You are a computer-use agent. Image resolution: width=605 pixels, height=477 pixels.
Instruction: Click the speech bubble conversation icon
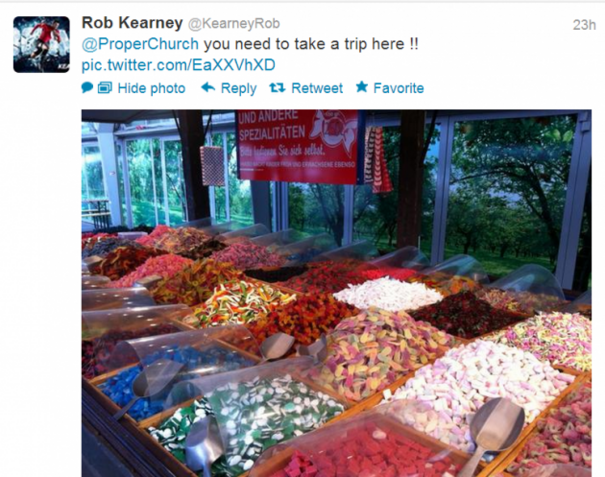(87, 88)
